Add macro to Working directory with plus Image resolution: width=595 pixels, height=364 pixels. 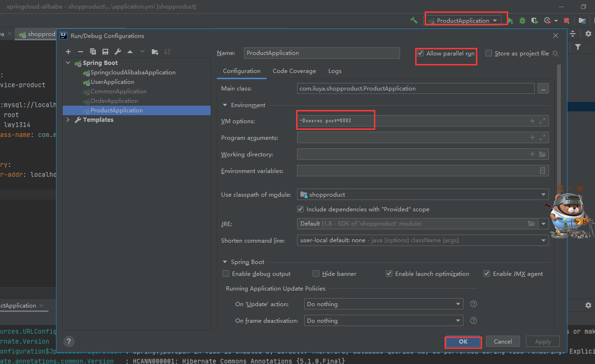pyautogui.click(x=532, y=155)
